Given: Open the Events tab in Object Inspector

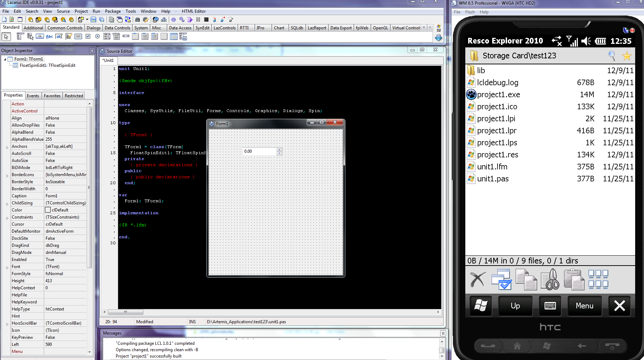Looking at the screenshot, I should coord(33,95).
